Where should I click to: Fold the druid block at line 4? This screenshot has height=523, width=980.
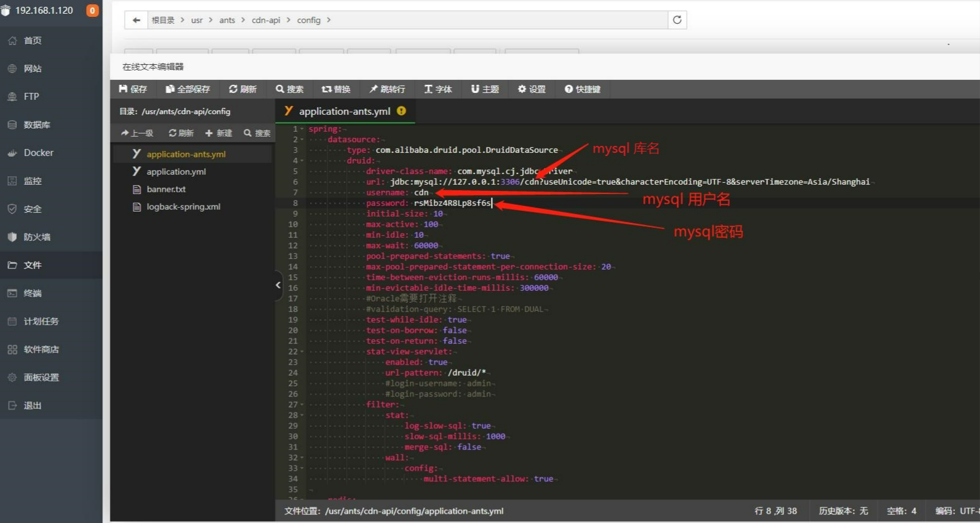tap(303, 160)
